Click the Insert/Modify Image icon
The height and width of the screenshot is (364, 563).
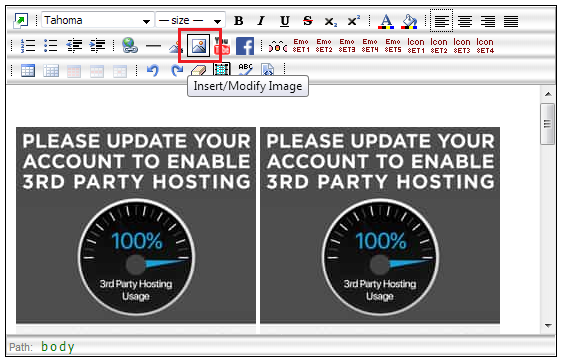pos(199,46)
